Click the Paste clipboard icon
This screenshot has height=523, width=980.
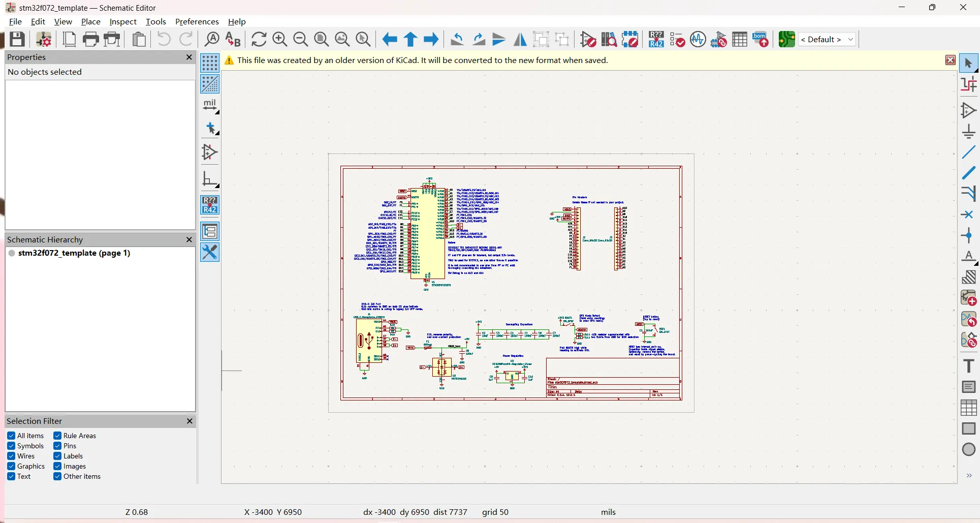[139, 39]
